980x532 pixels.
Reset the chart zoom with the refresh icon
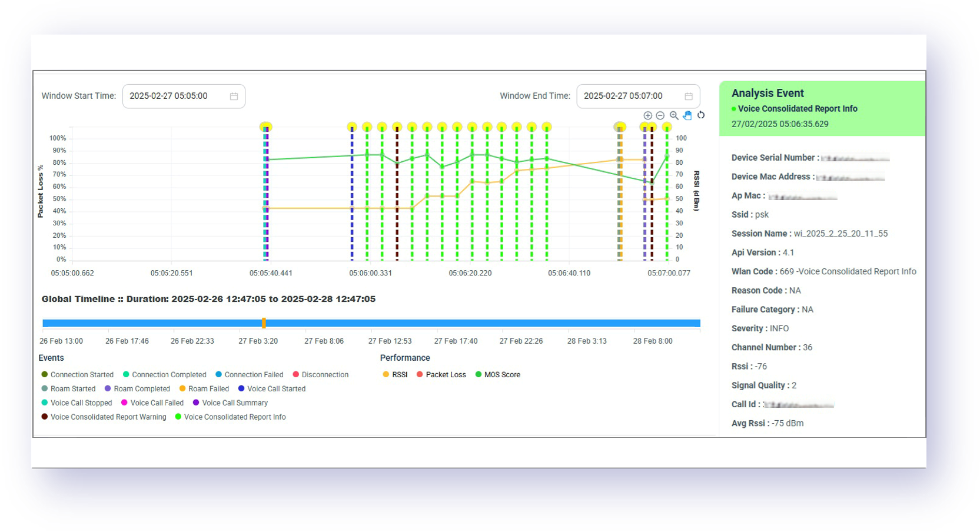point(701,115)
